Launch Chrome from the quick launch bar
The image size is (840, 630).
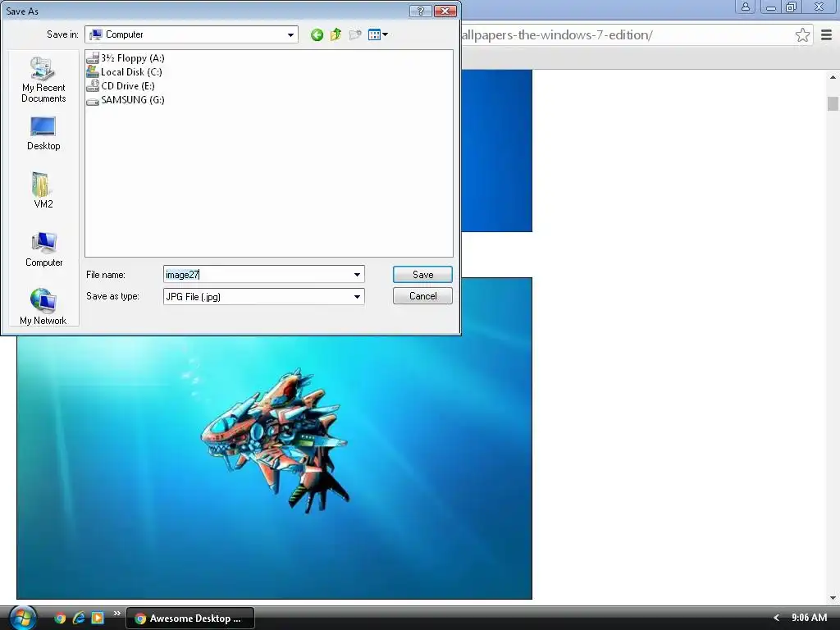[60, 619]
